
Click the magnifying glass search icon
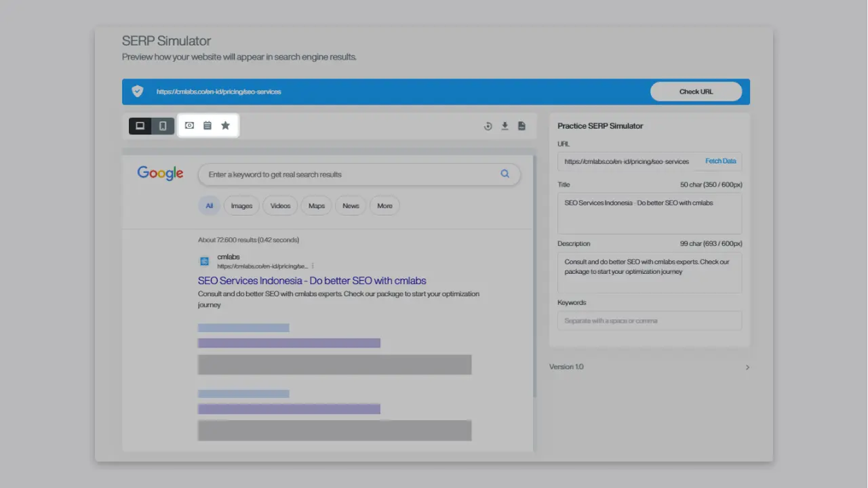click(505, 174)
